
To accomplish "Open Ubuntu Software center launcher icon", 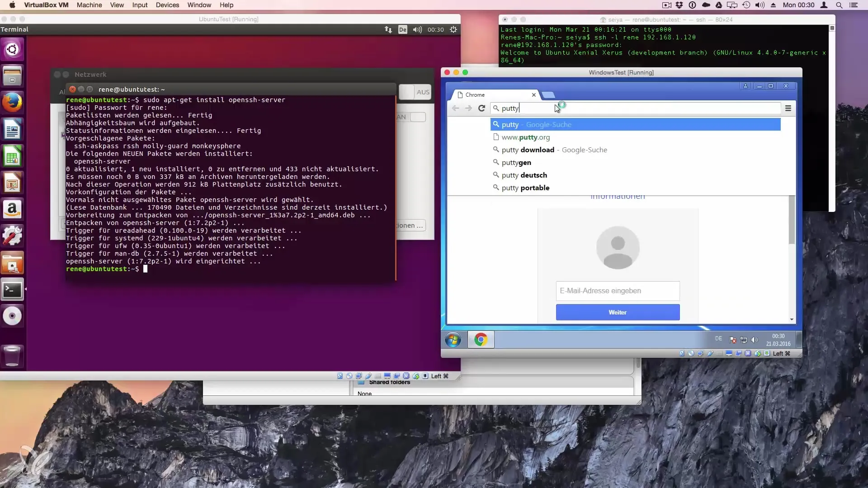I will coord(12,263).
